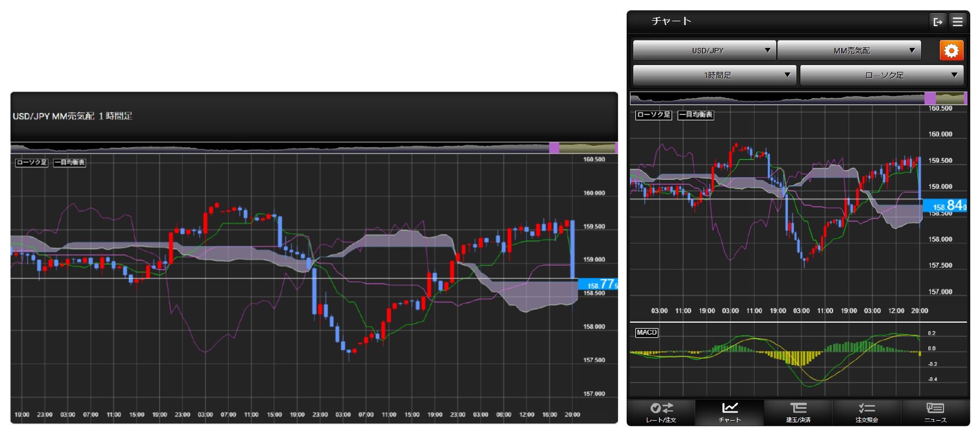This screenshot has height=436, width=980.
Task: Click the logout arrow icon in header
Action: click(938, 22)
